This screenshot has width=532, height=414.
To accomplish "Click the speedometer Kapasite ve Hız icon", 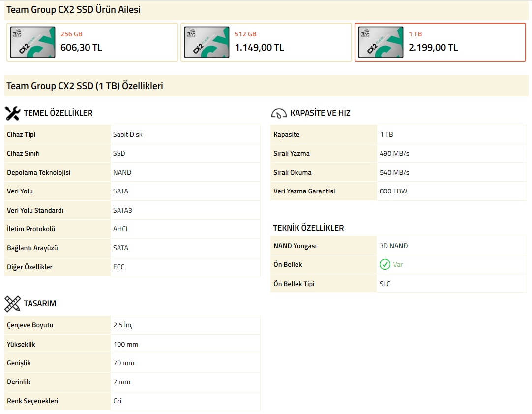I will pyautogui.click(x=279, y=113).
